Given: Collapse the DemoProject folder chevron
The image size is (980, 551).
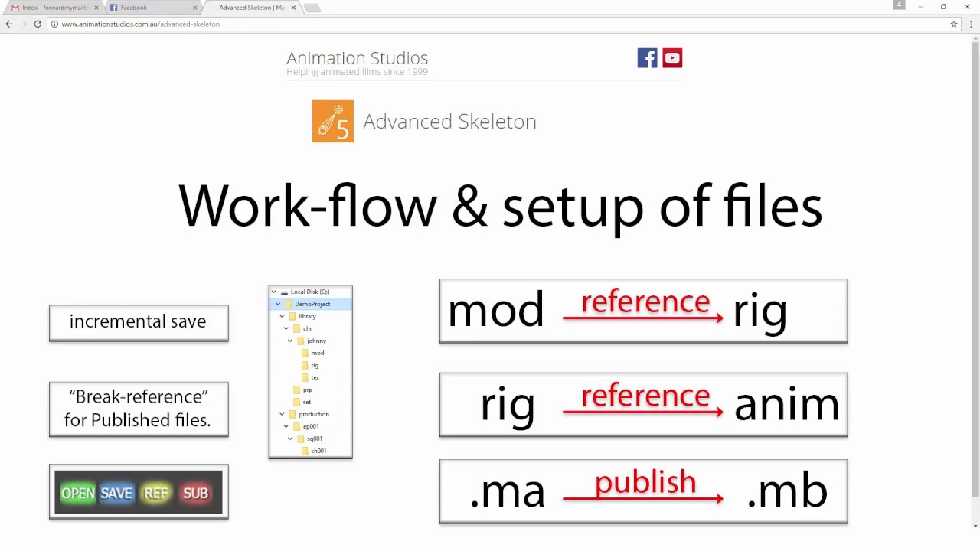Looking at the screenshot, I should tap(278, 304).
